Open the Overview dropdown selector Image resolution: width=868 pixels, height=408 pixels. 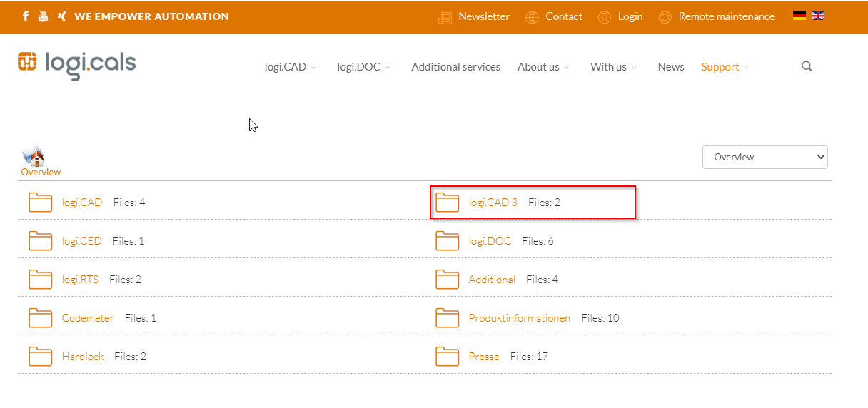pyautogui.click(x=765, y=157)
